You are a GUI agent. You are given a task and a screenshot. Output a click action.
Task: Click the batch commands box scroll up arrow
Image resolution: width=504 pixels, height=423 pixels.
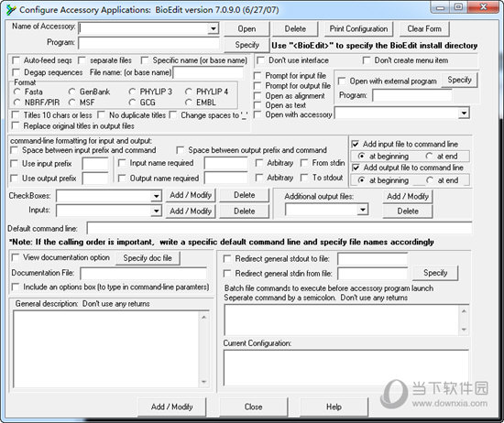pos(464,311)
